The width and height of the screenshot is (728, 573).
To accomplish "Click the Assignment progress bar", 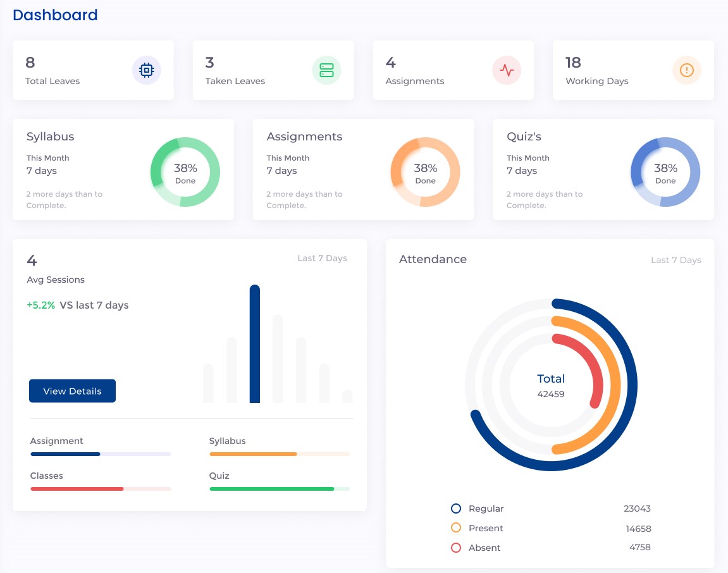I will [101, 454].
